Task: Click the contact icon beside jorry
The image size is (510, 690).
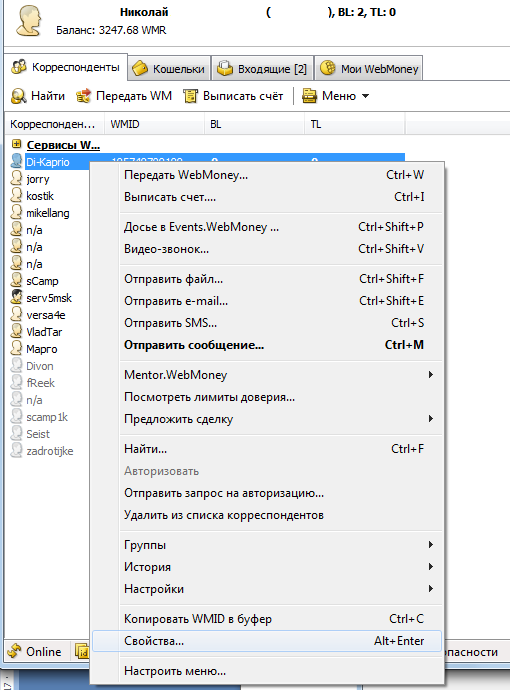Action: [16, 179]
